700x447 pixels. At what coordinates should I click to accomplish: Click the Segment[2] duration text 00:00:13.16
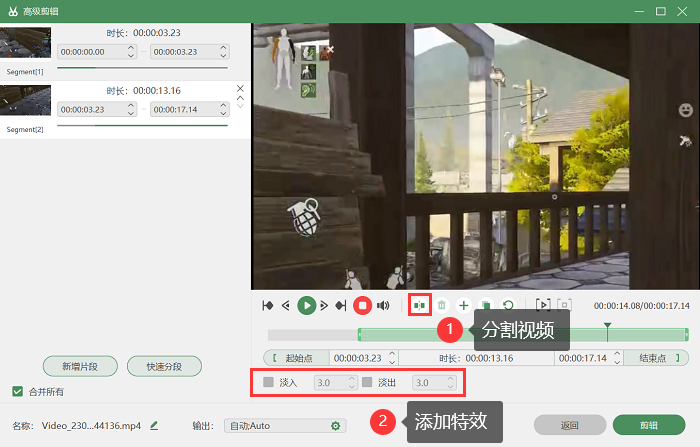point(157,91)
